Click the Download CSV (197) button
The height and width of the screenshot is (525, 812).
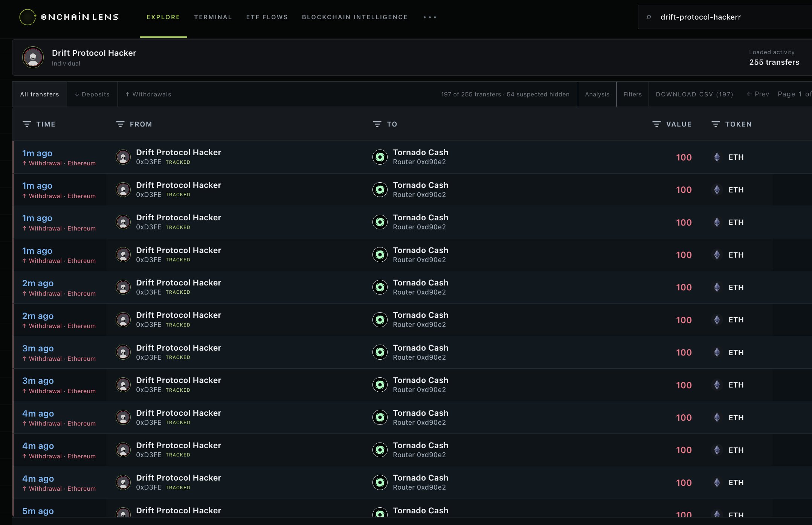click(x=694, y=94)
